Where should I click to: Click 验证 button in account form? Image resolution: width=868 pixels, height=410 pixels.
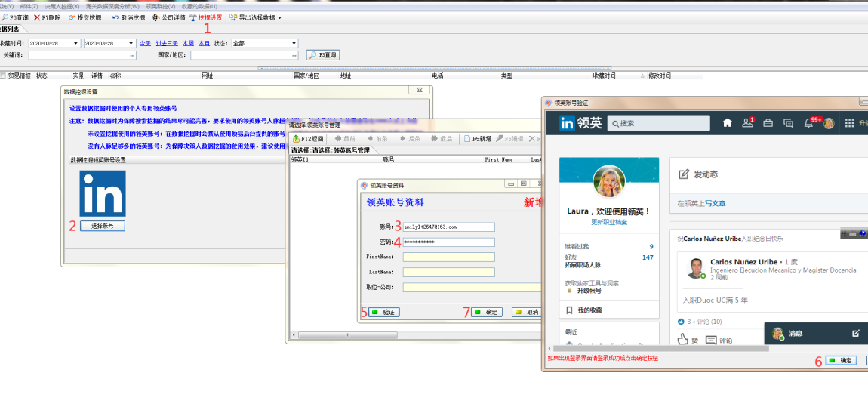384,312
